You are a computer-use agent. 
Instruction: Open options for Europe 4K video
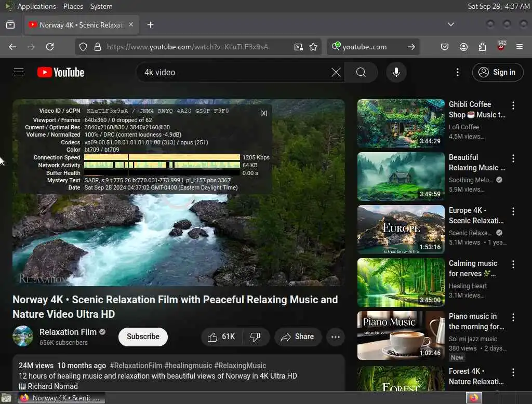tap(513, 211)
